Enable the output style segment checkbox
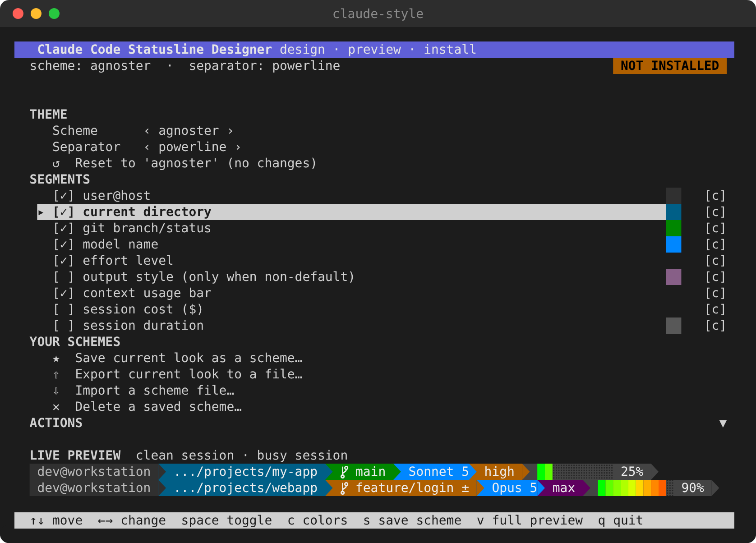Image resolution: width=756 pixels, height=543 pixels. click(64, 277)
